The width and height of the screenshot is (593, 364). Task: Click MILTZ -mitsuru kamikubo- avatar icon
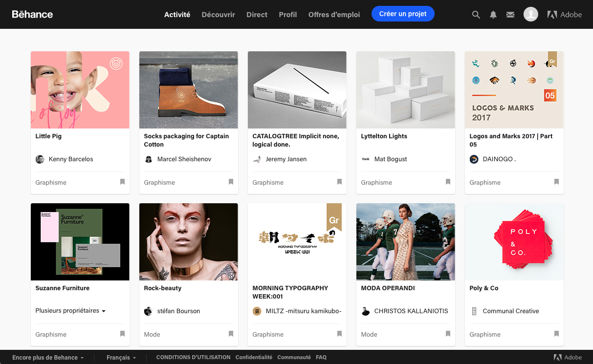257,311
